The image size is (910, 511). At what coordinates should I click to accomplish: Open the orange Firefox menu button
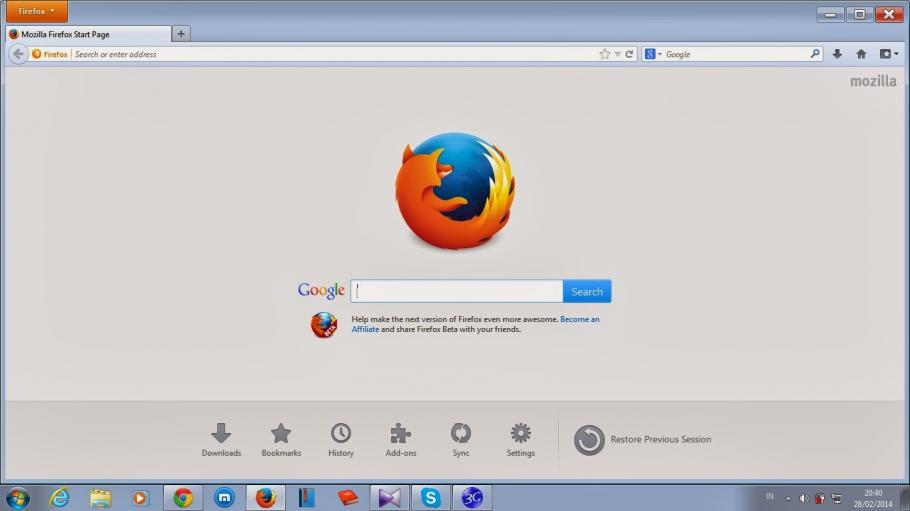point(37,11)
